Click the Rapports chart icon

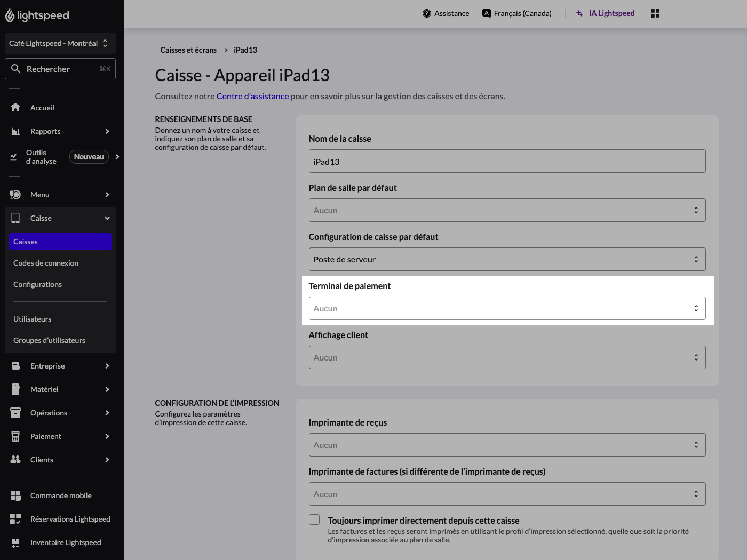[x=15, y=131]
